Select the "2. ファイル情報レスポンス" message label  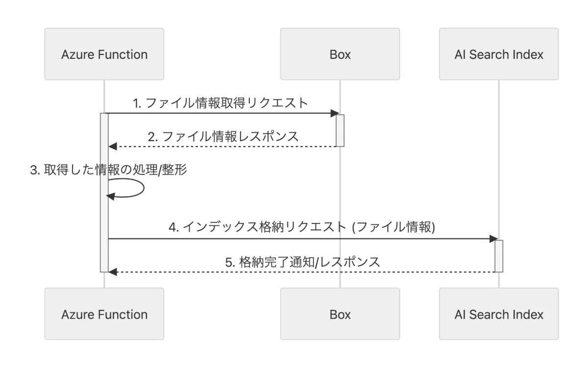223,136
